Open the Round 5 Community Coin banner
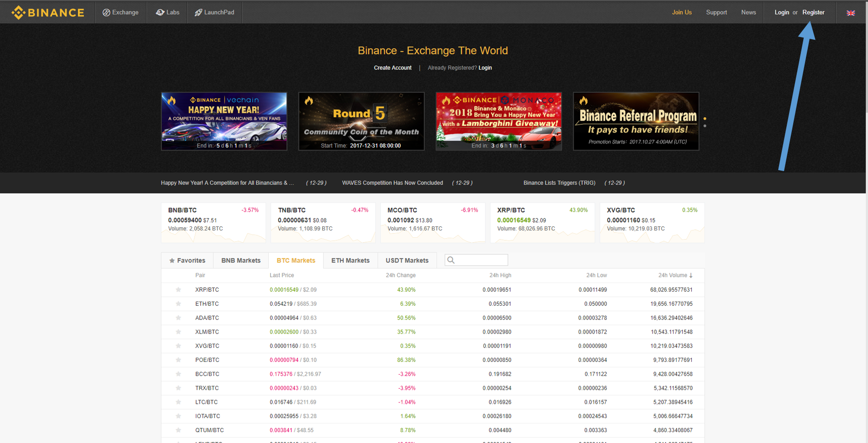The image size is (868, 443). point(361,121)
